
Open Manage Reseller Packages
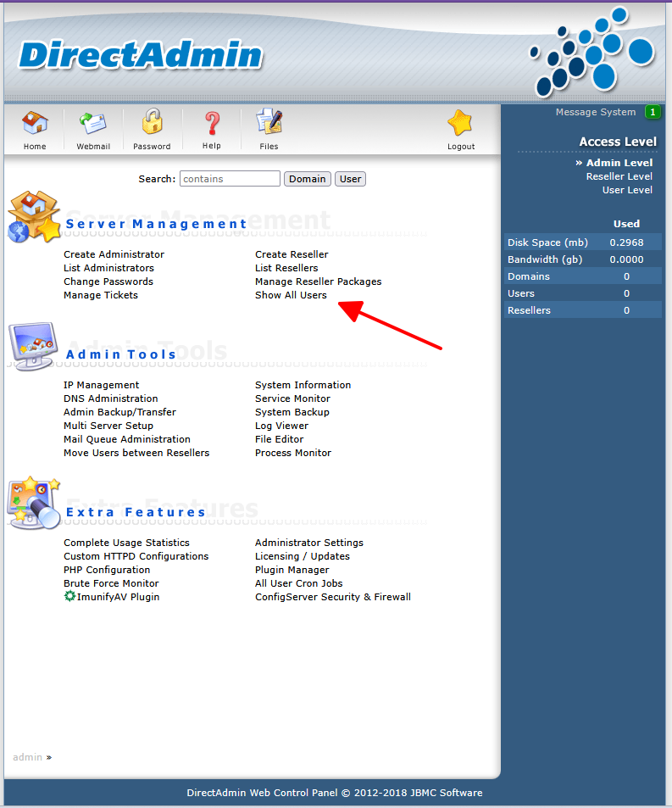[319, 281]
